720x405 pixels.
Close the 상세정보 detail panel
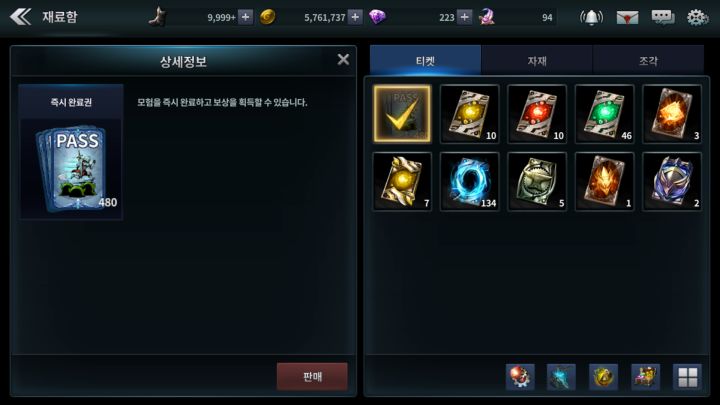343,60
